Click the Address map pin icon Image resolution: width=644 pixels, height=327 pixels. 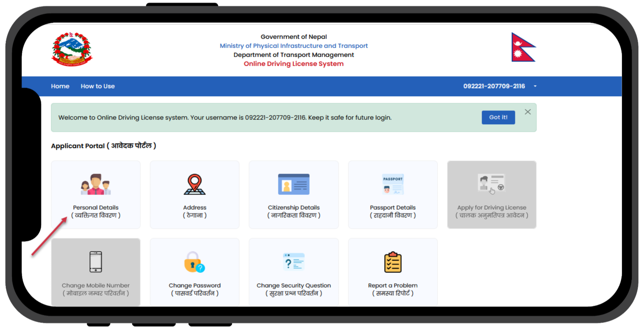[195, 185]
